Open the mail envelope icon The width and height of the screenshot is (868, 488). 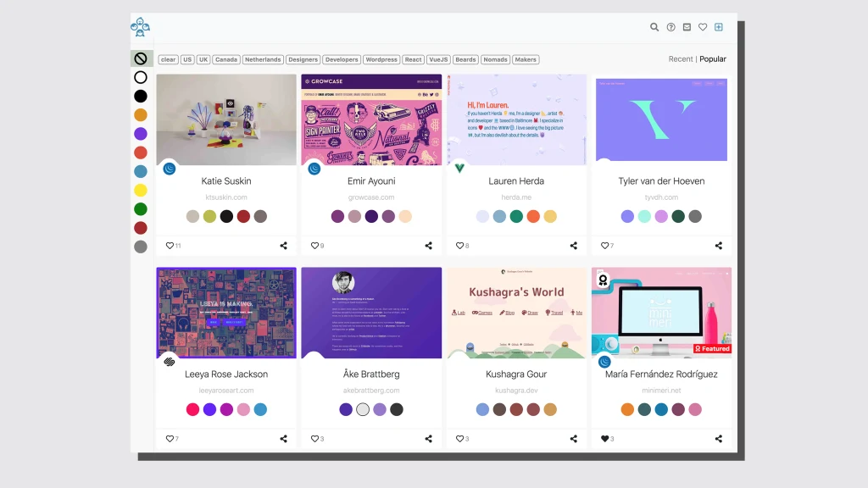(687, 26)
